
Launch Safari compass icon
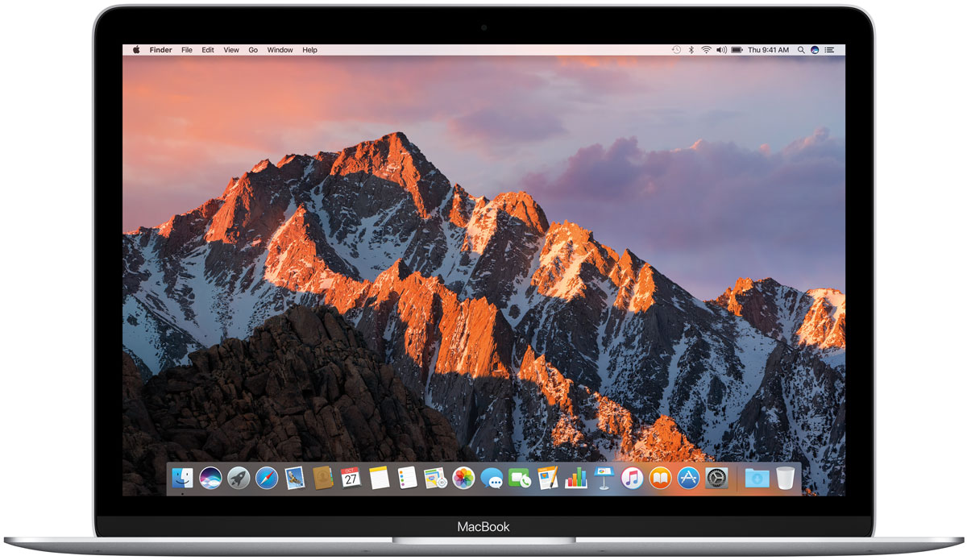pos(267,478)
